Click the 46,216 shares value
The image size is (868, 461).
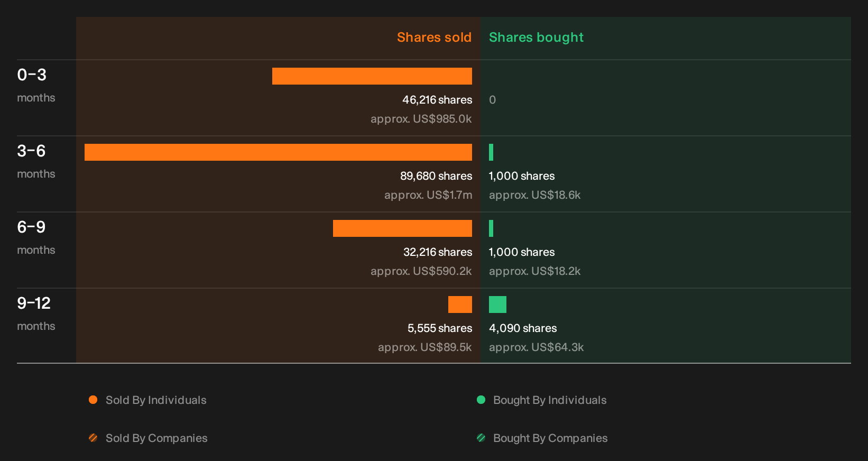(437, 100)
